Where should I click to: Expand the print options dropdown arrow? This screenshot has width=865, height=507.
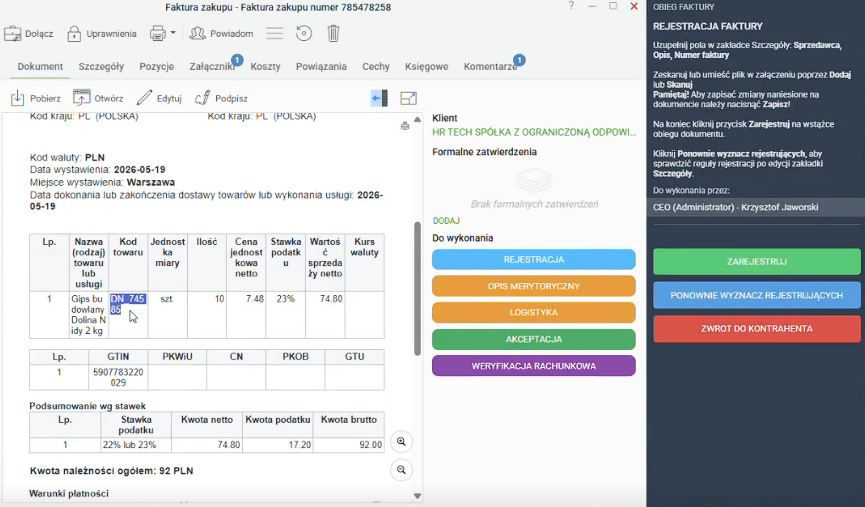173,33
